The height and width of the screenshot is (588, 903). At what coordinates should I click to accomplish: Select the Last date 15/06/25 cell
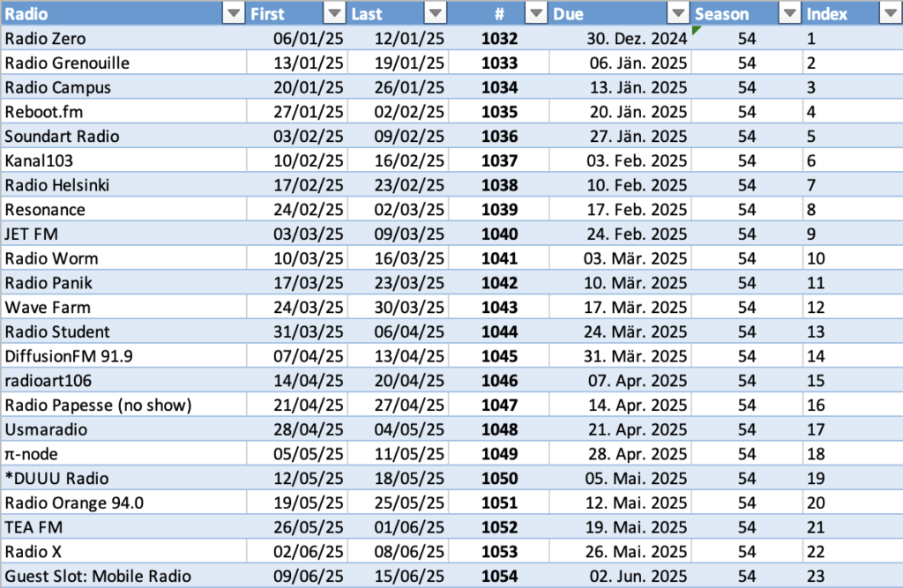(398, 577)
